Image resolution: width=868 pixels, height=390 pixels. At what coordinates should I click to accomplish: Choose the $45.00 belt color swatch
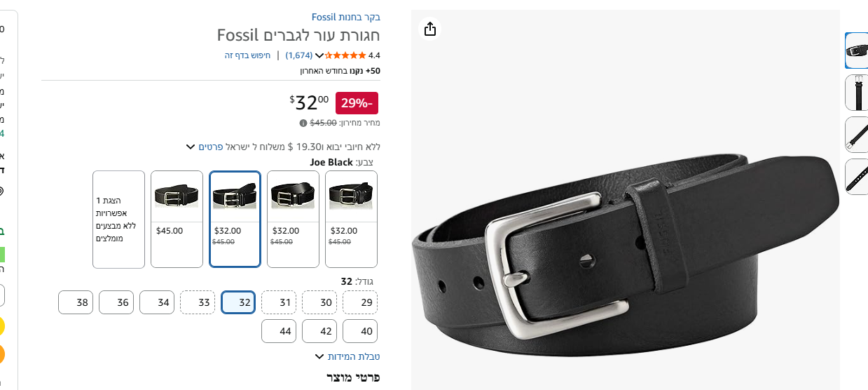[x=177, y=220]
